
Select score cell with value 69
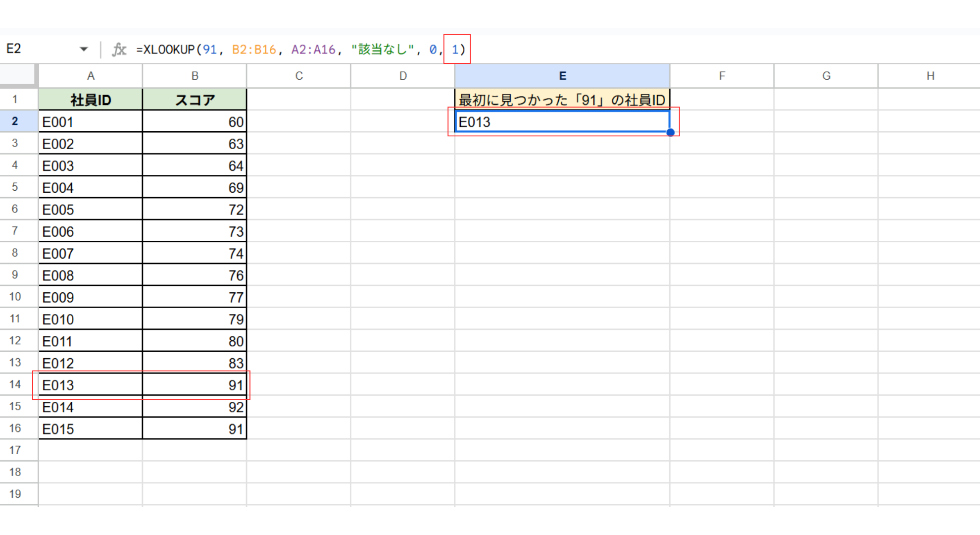coord(195,188)
